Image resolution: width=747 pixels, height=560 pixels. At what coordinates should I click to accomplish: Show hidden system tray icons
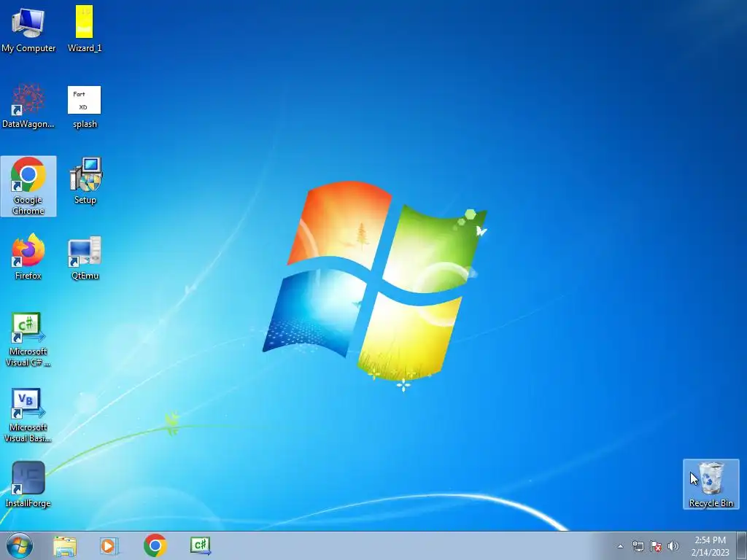(620, 546)
